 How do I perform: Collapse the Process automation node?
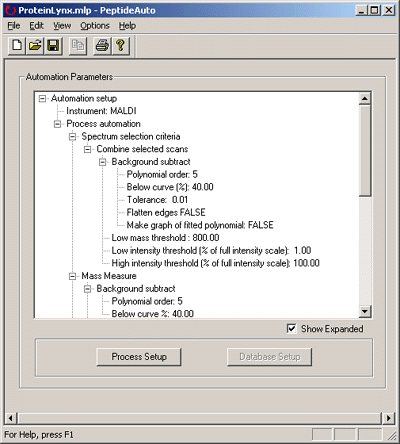[57, 124]
